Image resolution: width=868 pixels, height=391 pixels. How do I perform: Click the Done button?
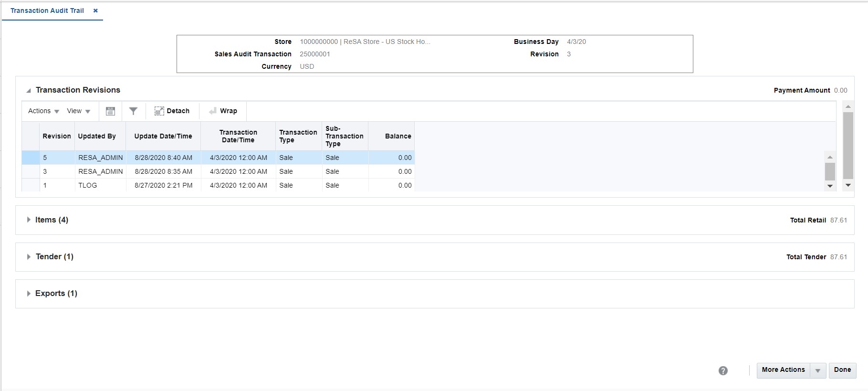[x=842, y=370]
